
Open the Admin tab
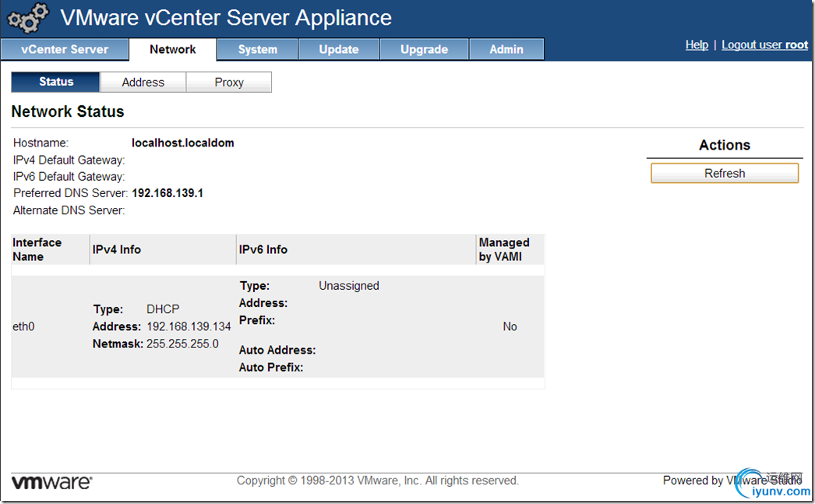tap(506, 49)
